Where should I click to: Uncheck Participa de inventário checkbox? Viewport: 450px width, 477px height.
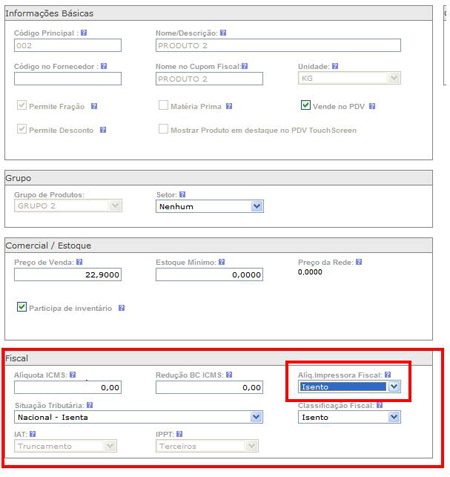coord(22,307)
